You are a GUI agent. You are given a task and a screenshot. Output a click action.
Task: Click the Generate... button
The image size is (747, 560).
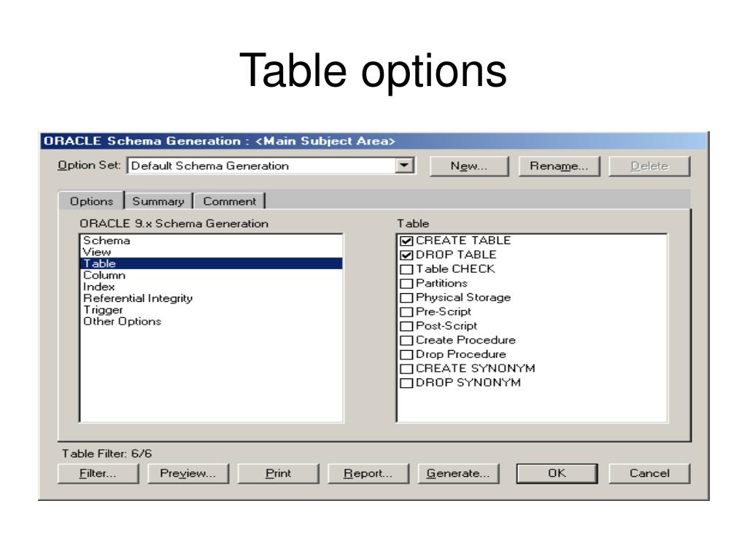pos(458,473)
